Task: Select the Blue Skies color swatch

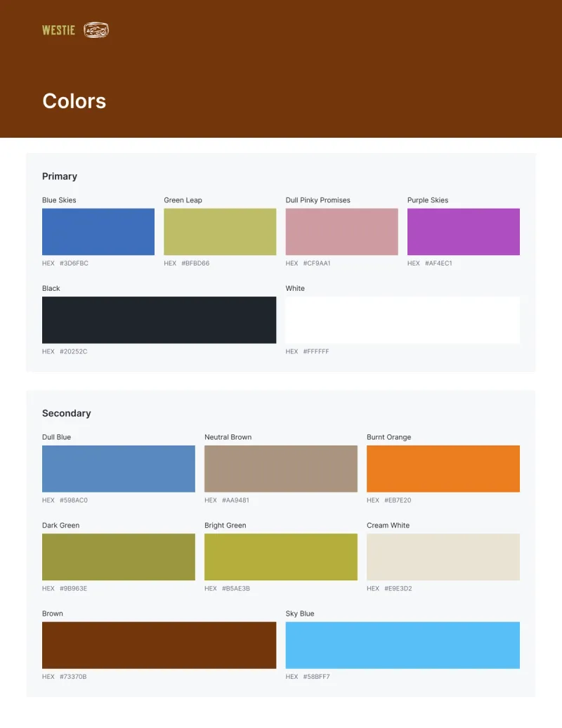Action: pyautogui.click(x=98, y=232)
